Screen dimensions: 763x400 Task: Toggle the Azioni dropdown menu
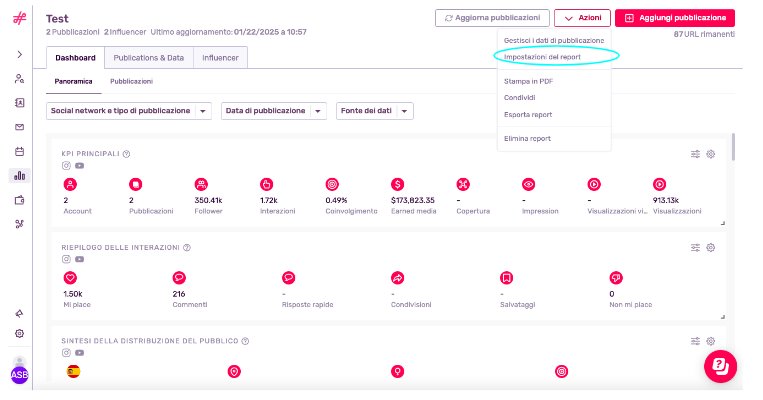point(582,18)
